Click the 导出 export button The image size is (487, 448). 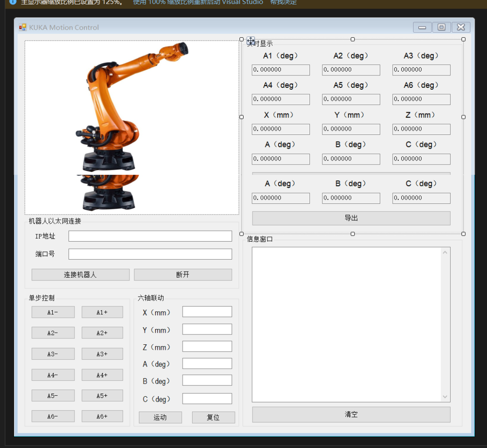(351, 218)
